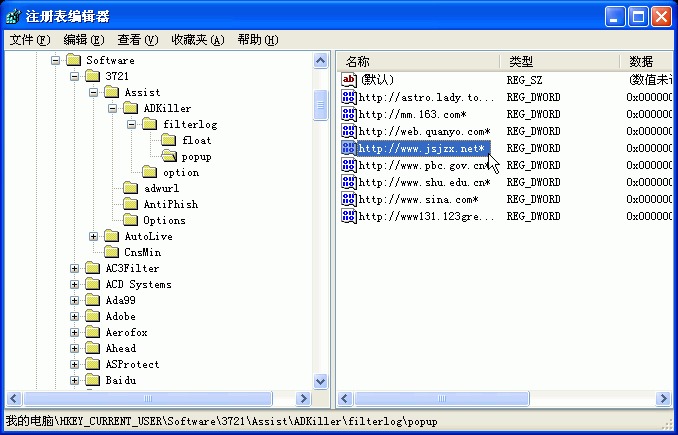Click the registry editor title bar icon
Viewport: 678px width, 435px height.
[13, 16]
